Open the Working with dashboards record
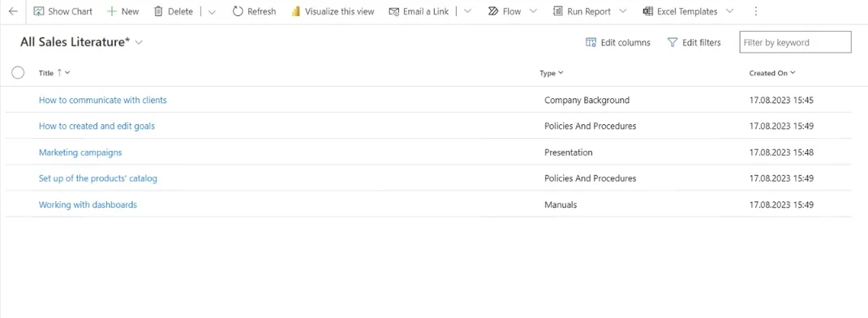Screen dimensions: 868x318 point(88,204)
